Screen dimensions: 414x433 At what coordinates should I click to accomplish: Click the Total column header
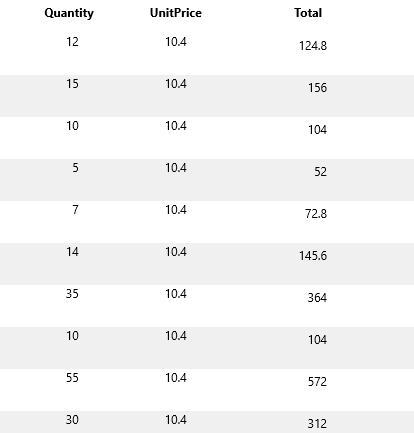(x=308, y=13)
